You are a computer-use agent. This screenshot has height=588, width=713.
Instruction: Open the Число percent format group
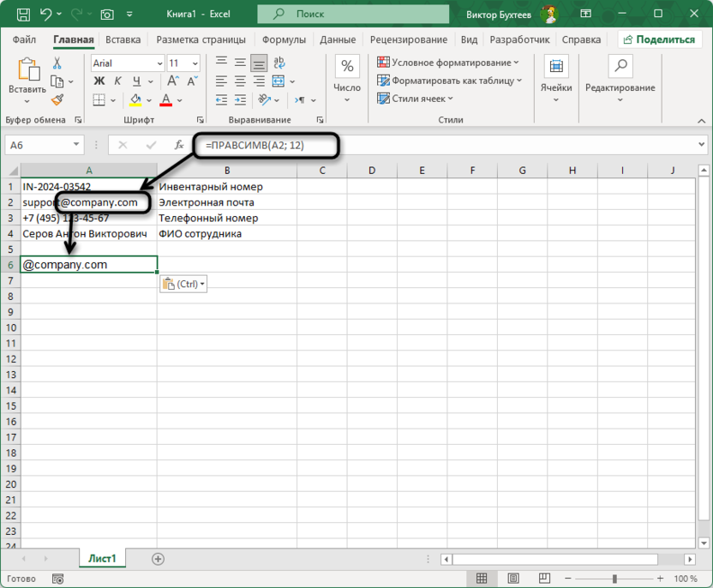pos(346,81)
